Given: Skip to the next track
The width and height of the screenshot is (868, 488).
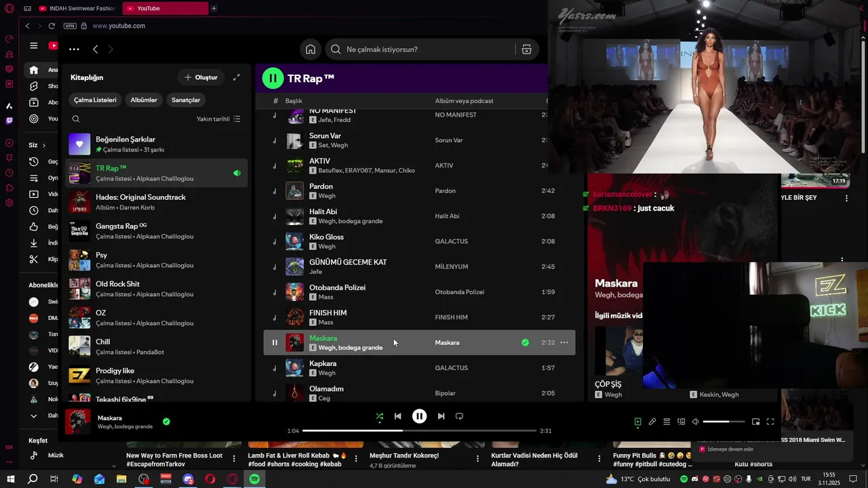Looking at the screenshot, I should (441, 416).
